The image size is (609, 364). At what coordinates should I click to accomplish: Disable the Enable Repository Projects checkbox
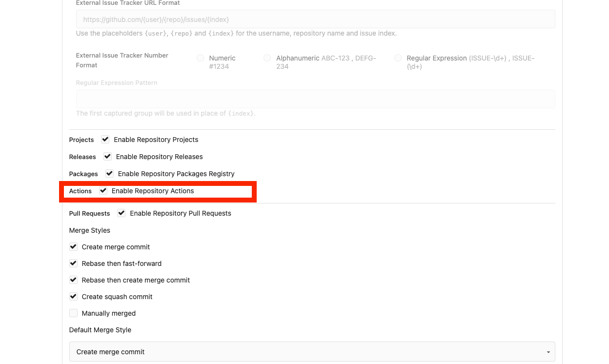105,140
